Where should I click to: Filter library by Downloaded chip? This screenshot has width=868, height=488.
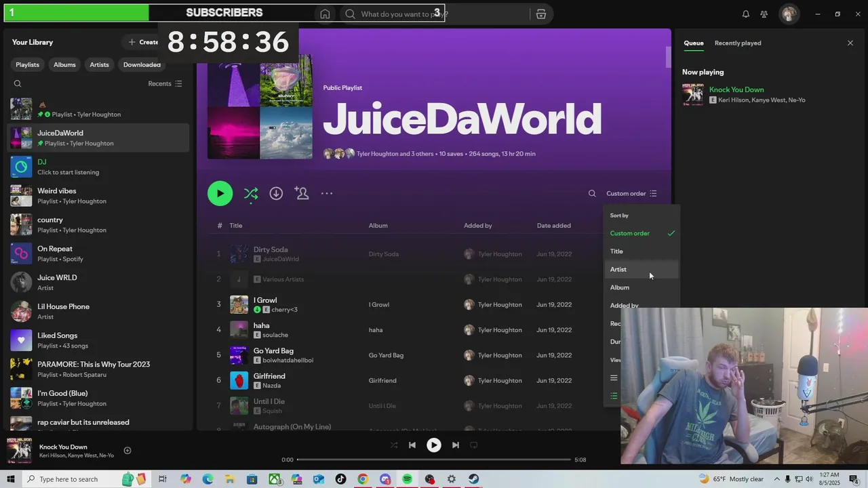pos(142,64)
